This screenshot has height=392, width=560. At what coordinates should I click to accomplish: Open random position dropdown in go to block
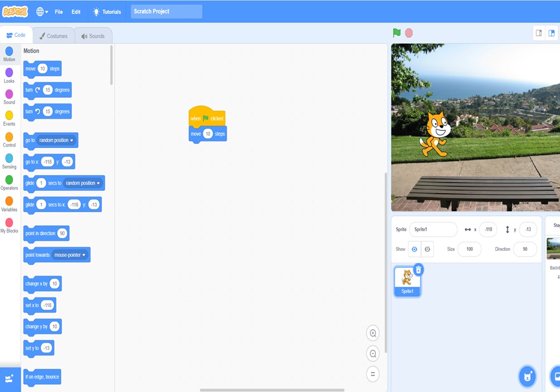tap(57, 141)
